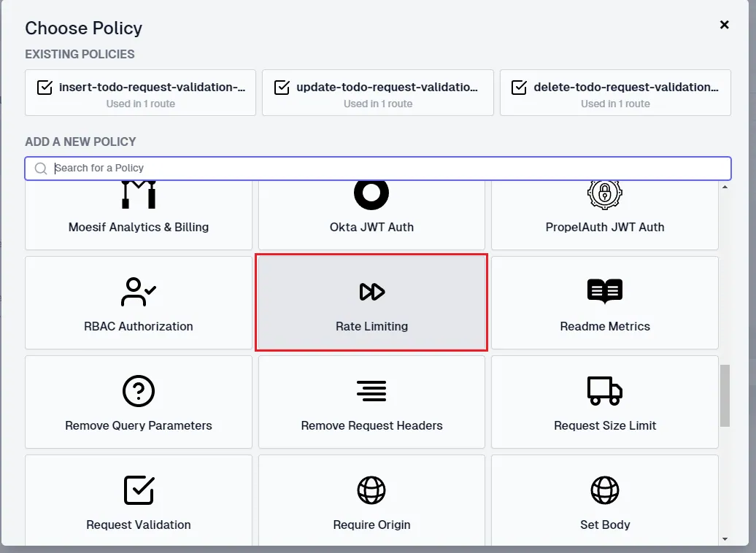Click the insert-todo-request-validation checkbox icon
Image resolution: width=756 pixels, height=553 pixels.
(45, 88)
